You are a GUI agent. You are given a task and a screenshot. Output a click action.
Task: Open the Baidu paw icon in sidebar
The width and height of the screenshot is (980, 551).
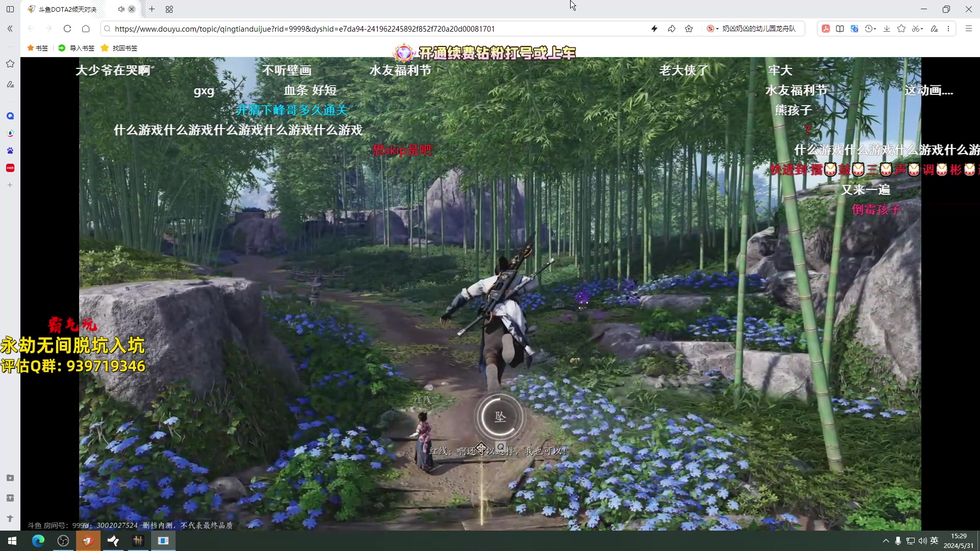(x=10, y=151)
